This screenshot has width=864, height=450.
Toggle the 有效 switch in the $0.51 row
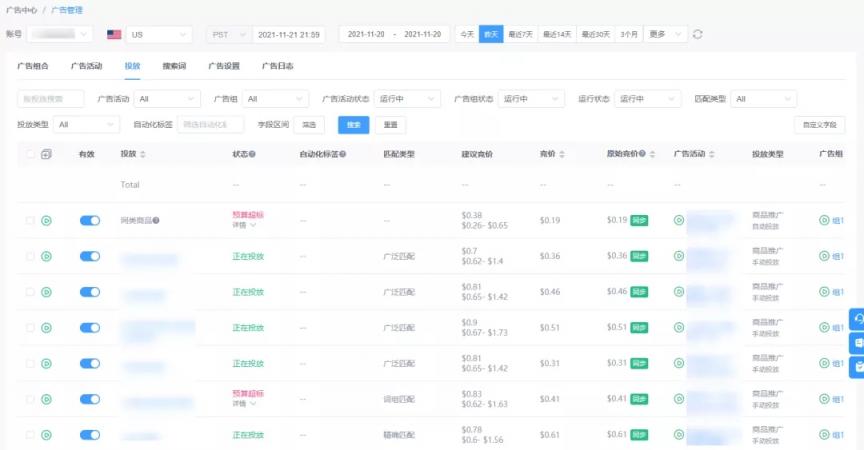(90, 328)
